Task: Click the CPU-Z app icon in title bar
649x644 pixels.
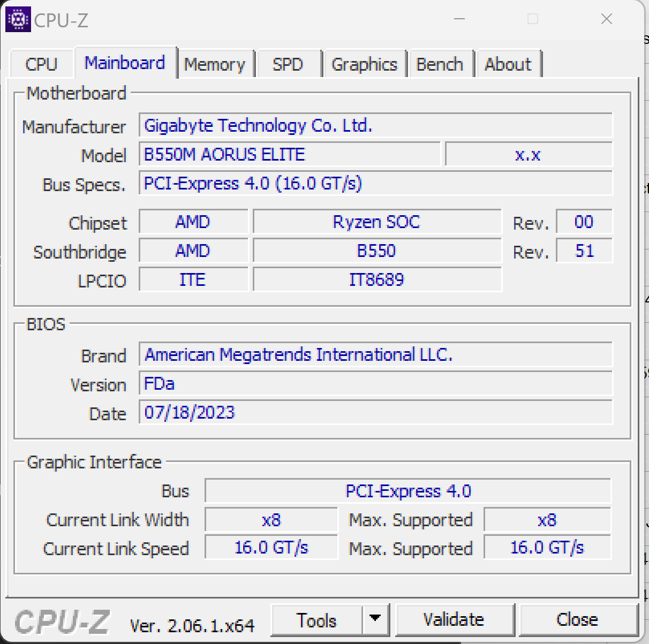Action: [x=18, y=19]
